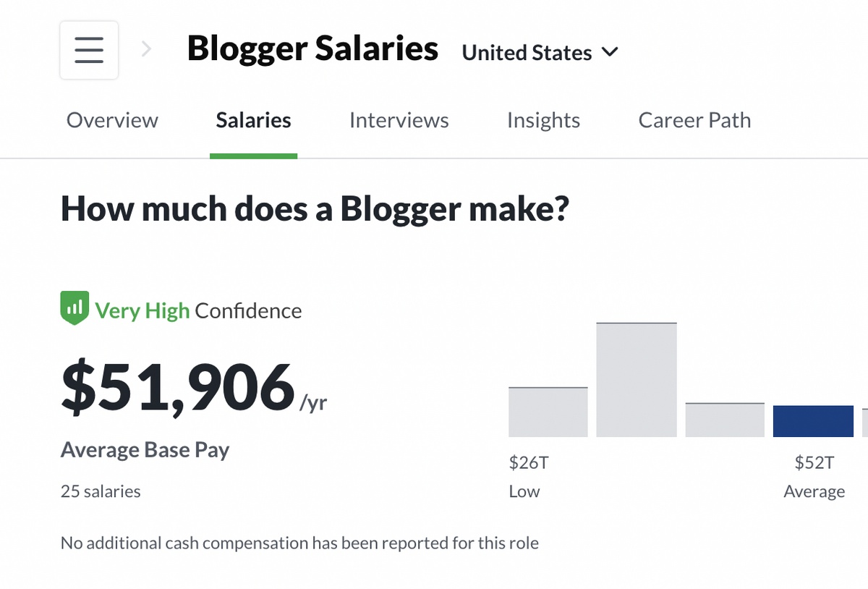Expand the breadcrumb chevron after the menu button
This screenshot has height=589, width=868.
146,49
